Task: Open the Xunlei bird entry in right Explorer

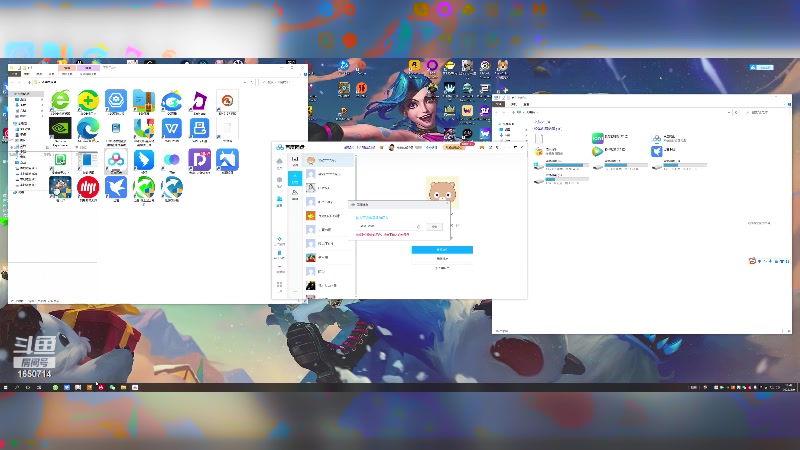Action: (657, 151)
